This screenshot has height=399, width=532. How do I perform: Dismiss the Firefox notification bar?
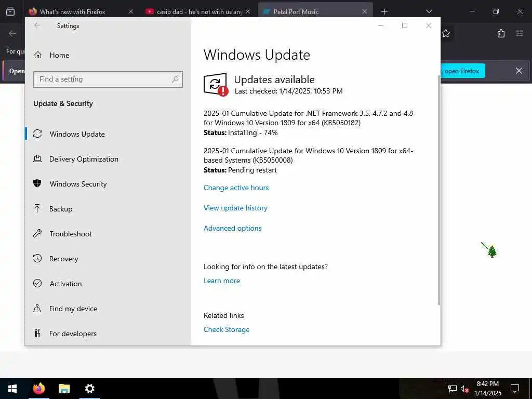pos(519,71)
